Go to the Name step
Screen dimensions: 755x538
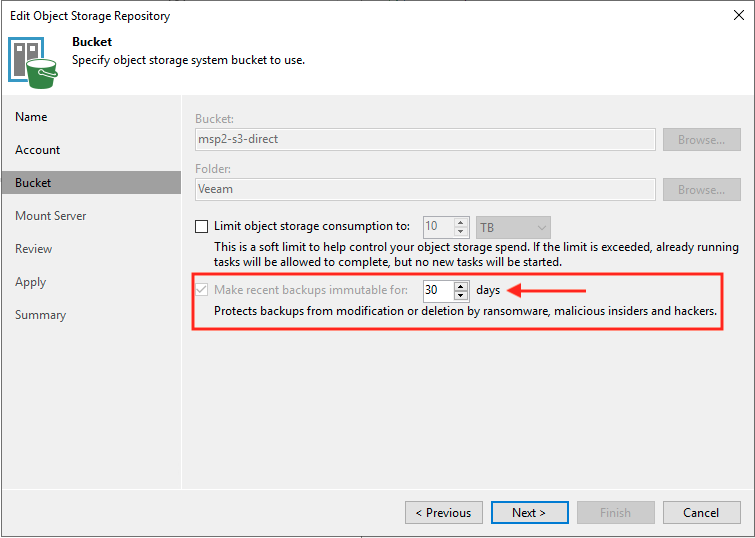pyautogui.click(x=31, y=117)
